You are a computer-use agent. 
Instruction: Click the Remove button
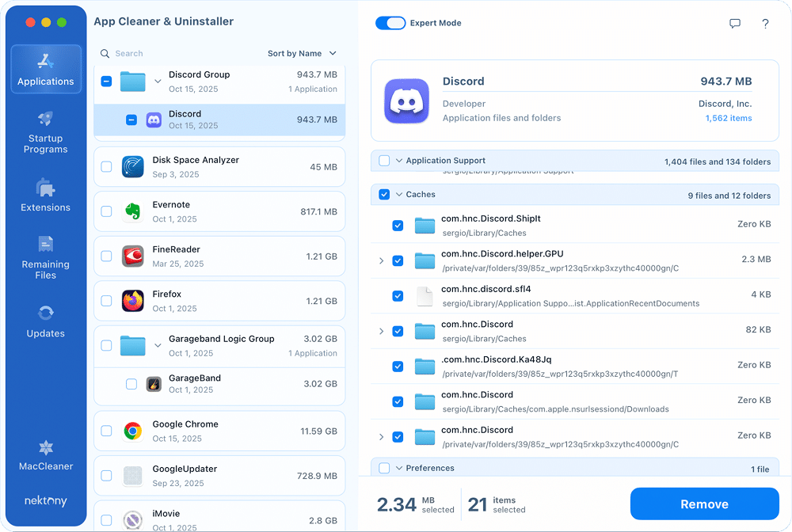coord(704,504)
